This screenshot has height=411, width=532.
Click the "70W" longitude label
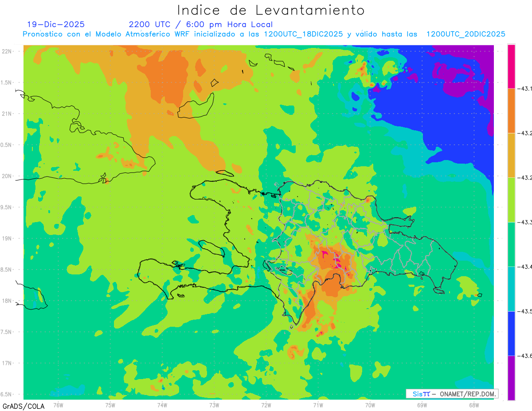[370, 404]
